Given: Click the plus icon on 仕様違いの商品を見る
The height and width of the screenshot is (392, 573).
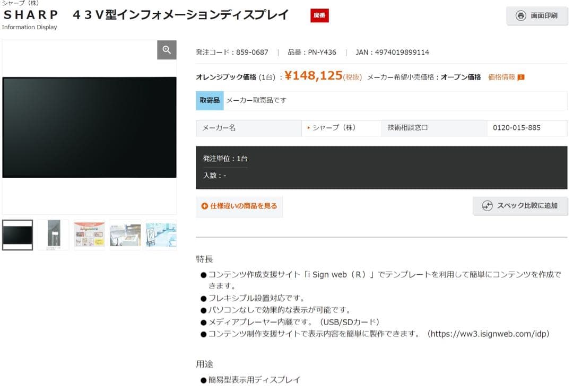Looking at the screenshot, I should [204, 206].
